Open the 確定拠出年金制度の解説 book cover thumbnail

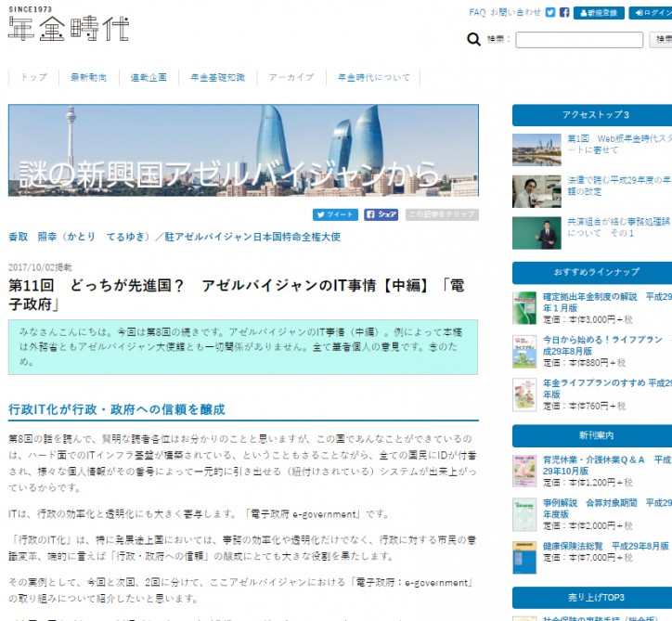click(524, 307)
